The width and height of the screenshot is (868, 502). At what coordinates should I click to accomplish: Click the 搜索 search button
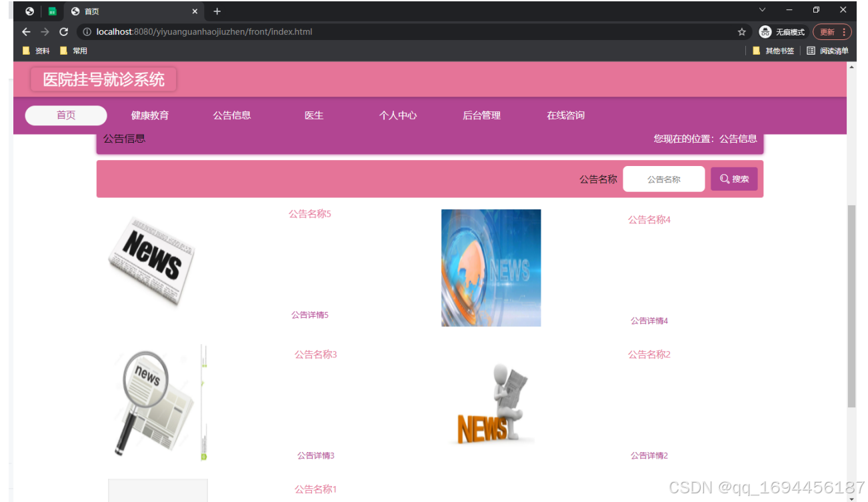coord(734,179)
